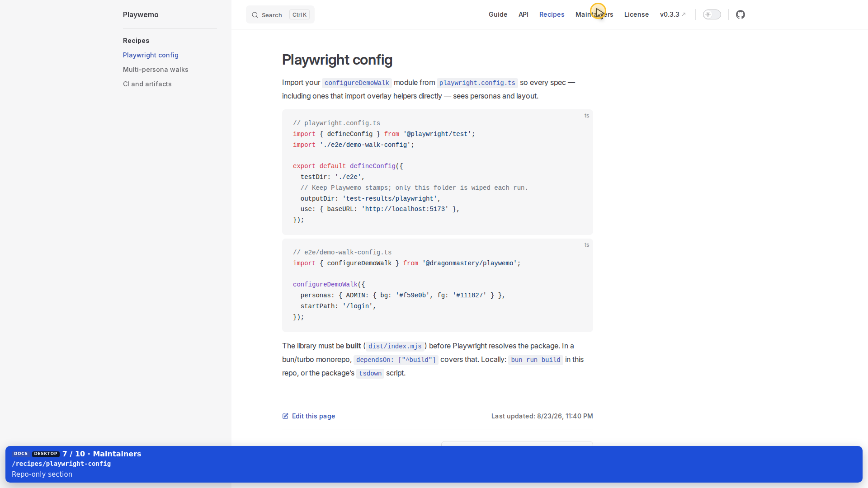Open the GitHub repository icon
This screenshot has height=488, width=868.
(x=740, y=14)
